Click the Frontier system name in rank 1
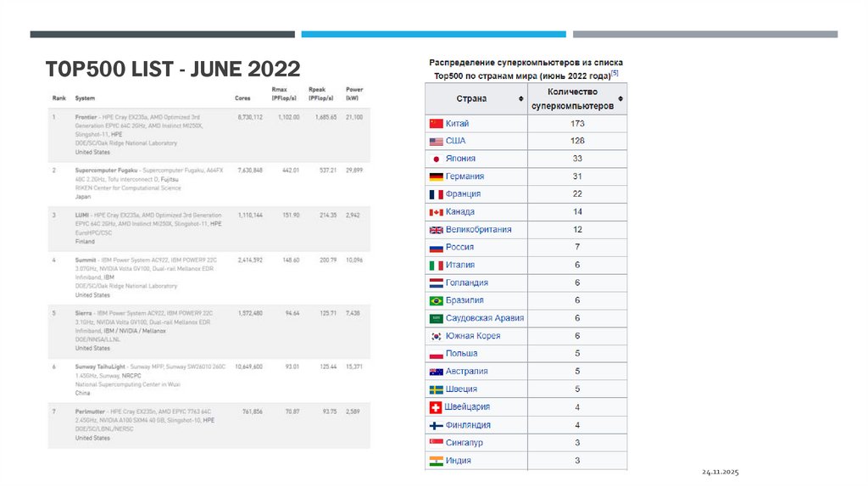The image size is (868, 487). click(x=86, y=117)
